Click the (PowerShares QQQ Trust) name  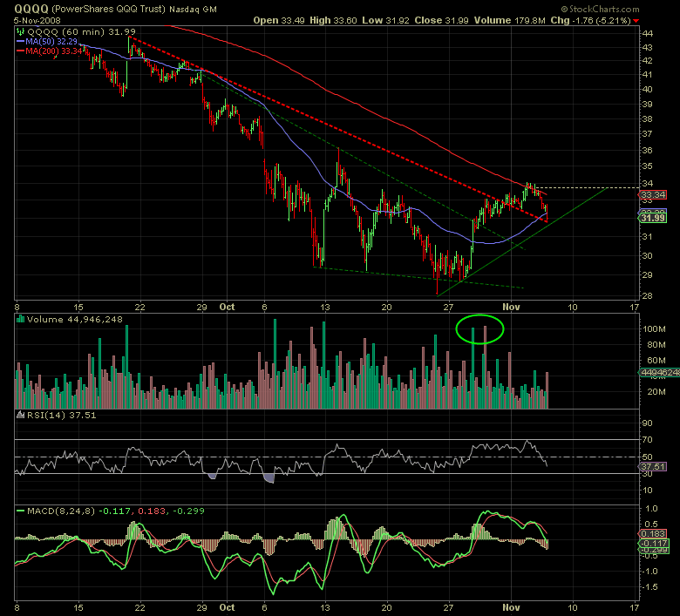point(108,9)
